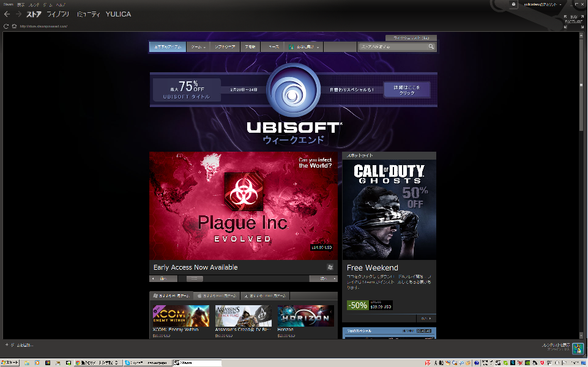Go forward with the right arrow
The width and height of the screenshot is (588, 367).
click(x=18, y=14)
